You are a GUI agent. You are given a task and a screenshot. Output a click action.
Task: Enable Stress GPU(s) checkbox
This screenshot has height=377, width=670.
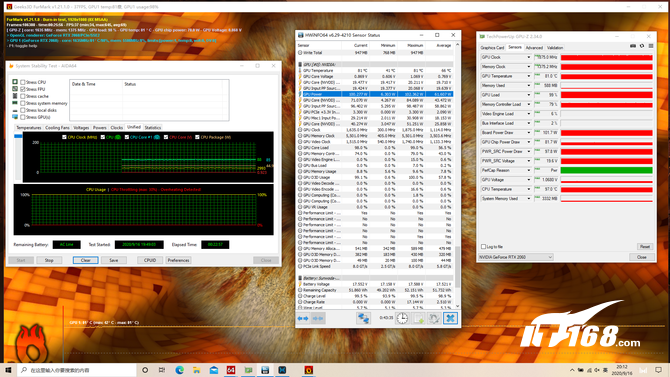point(23,117)
